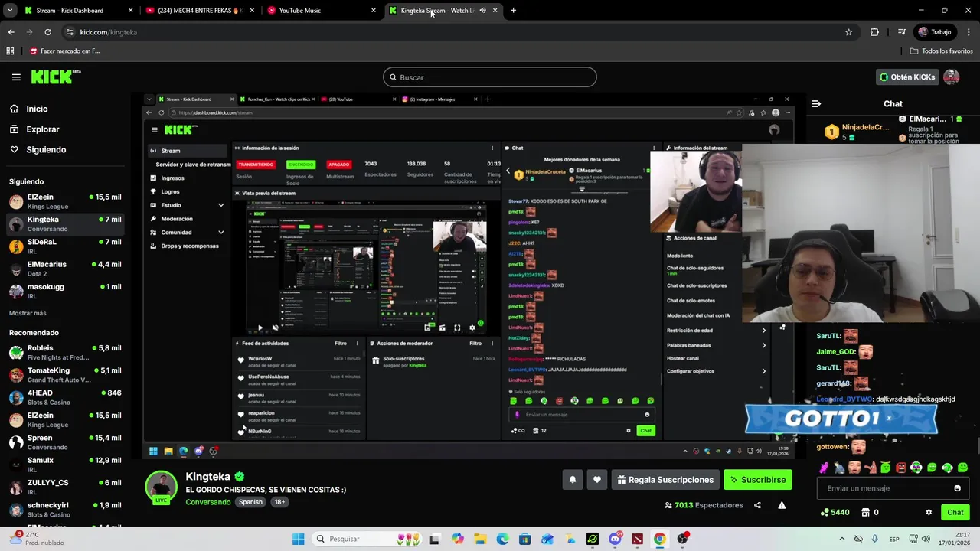Show hidden system tray icons

click(841, 539)
